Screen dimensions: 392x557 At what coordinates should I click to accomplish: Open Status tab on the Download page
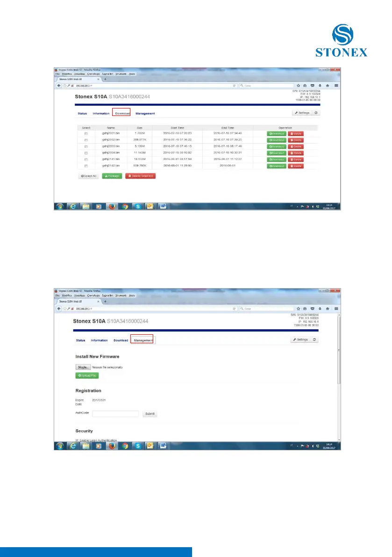(82, 113)
